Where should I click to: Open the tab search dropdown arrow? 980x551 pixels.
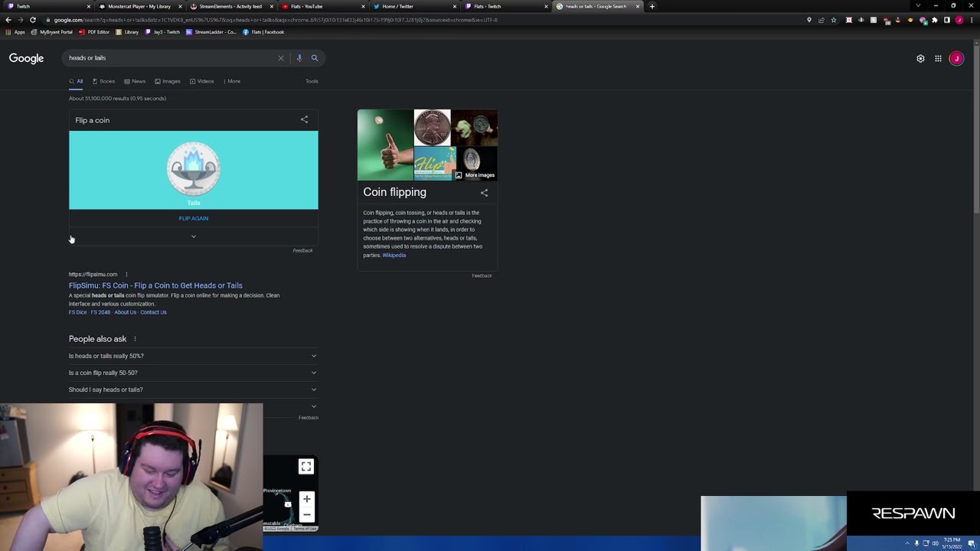click(918, 6)
